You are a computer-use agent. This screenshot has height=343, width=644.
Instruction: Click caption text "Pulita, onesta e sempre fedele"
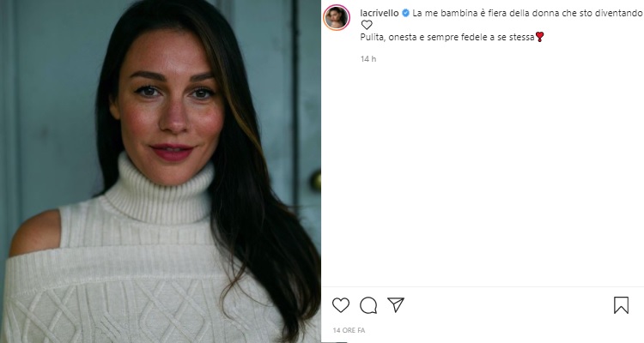(447, 37)
